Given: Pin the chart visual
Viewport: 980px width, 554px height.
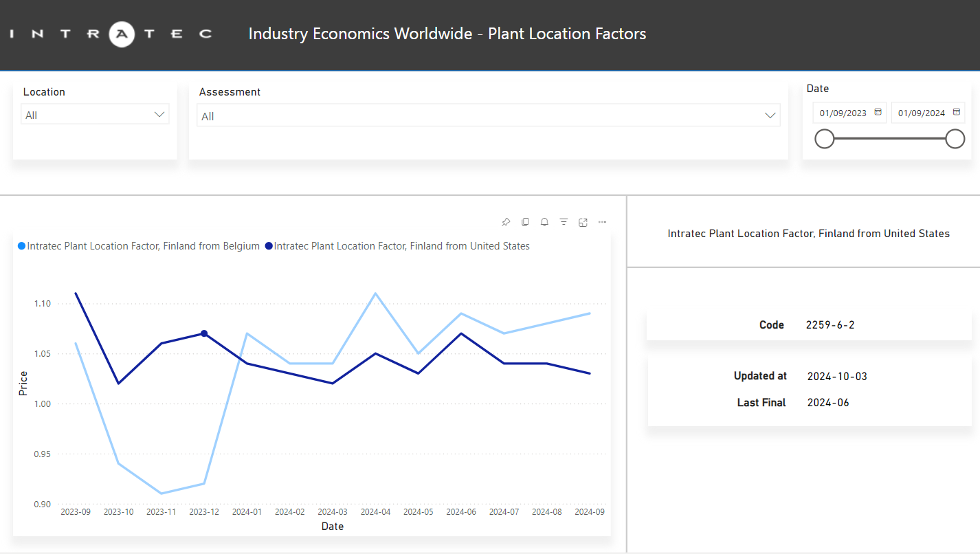Looking at the screenshot, I should click(506, 222).
